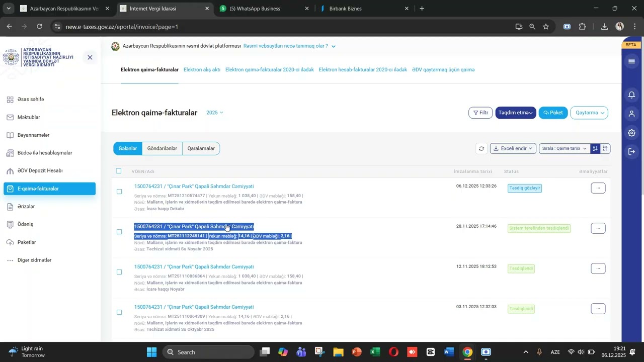Viewport: 644px width, 362px height.
Task: Check the invoice MT251210574477 row checkbox
Action: [x=119, y=192]
